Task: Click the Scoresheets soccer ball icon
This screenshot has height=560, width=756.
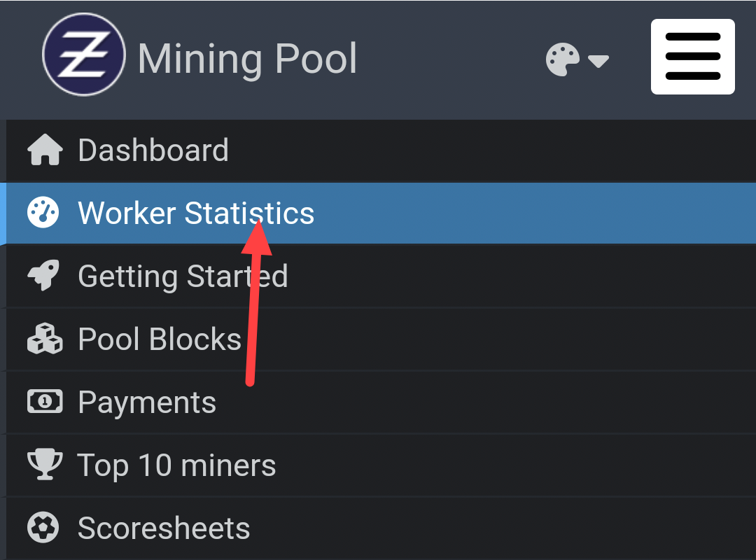Action: pos(44,528)
